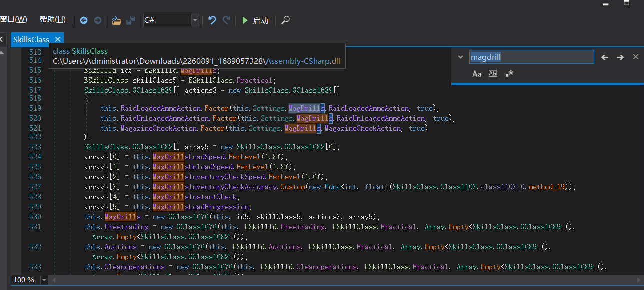The width and height of the screenshot is (644, 290).
Task: Open the C# language dropdown
Action: pyautogui.click(x=195, y=20)
